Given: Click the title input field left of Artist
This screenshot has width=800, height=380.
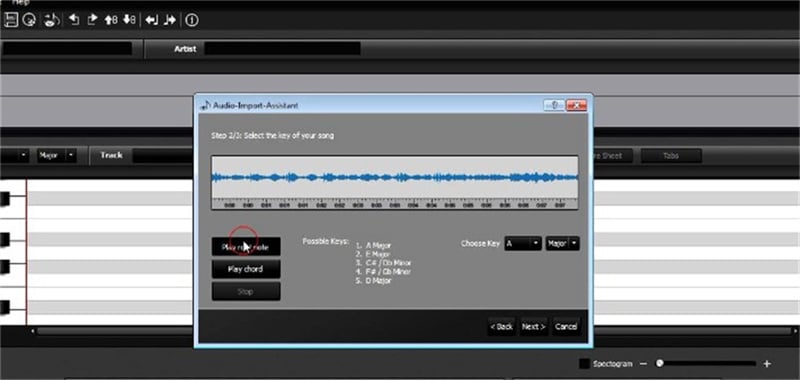Looking at the screenshot, I should [66, 49].
